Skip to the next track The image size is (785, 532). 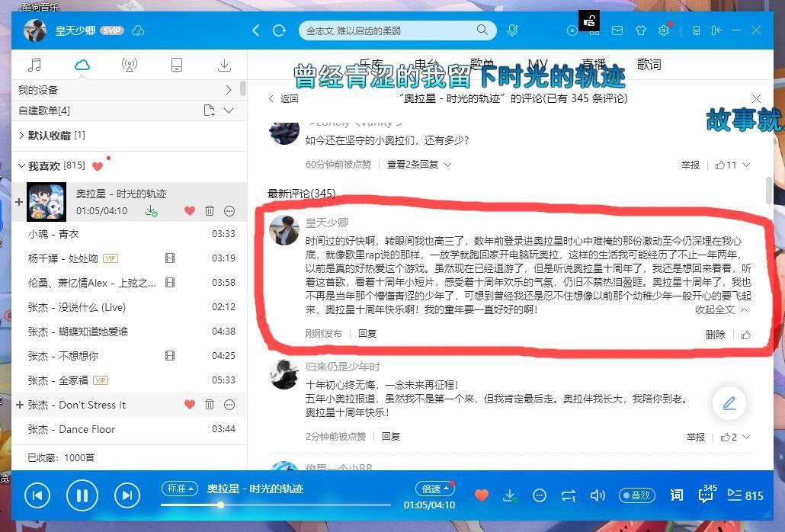click(127, 495)
